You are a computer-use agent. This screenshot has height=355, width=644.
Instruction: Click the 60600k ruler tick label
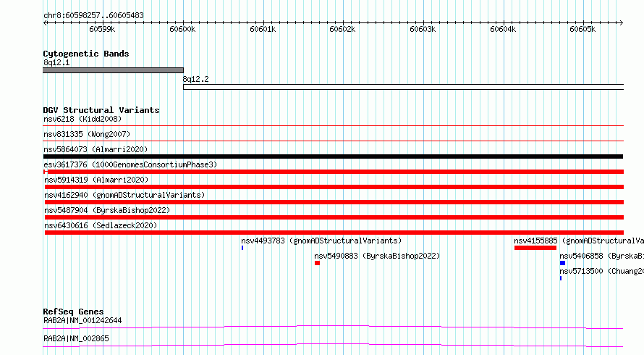click(x=182, y=29)
